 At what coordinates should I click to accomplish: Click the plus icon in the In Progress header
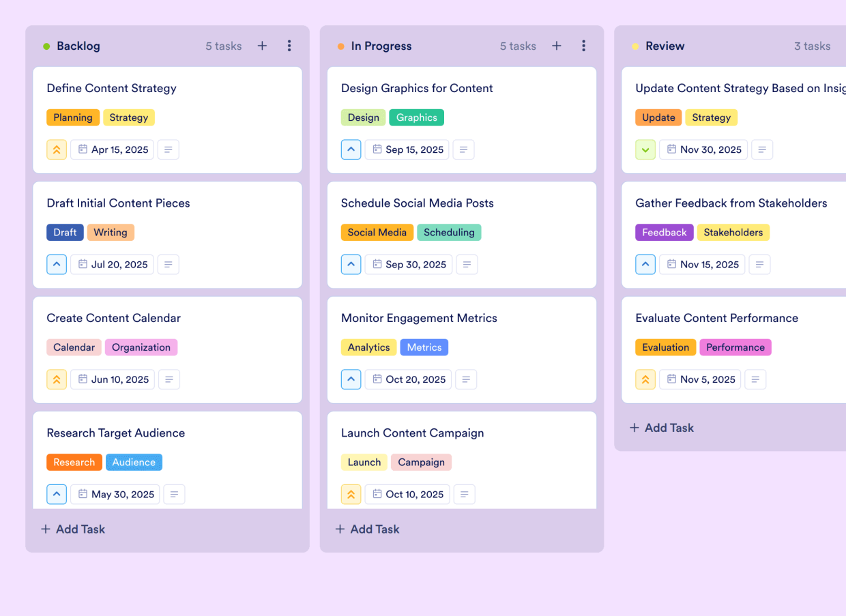tap(557, 46)
